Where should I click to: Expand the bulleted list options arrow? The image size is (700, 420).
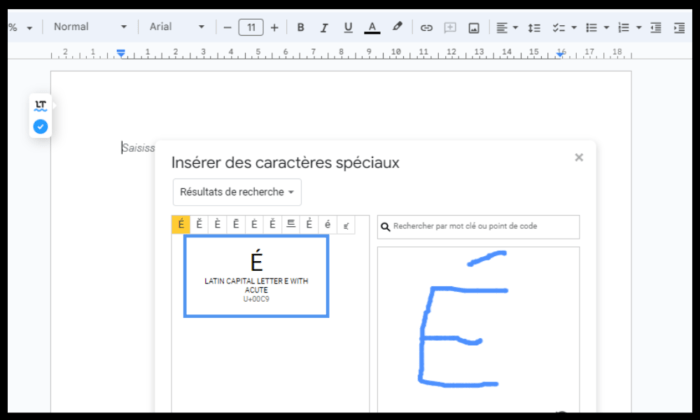606,28
